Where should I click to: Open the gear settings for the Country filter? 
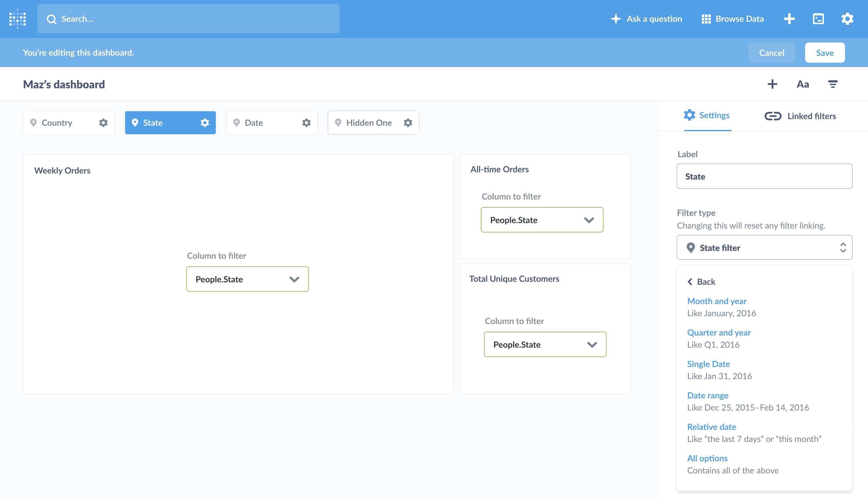pyautogui.click(x=103, y=123)
